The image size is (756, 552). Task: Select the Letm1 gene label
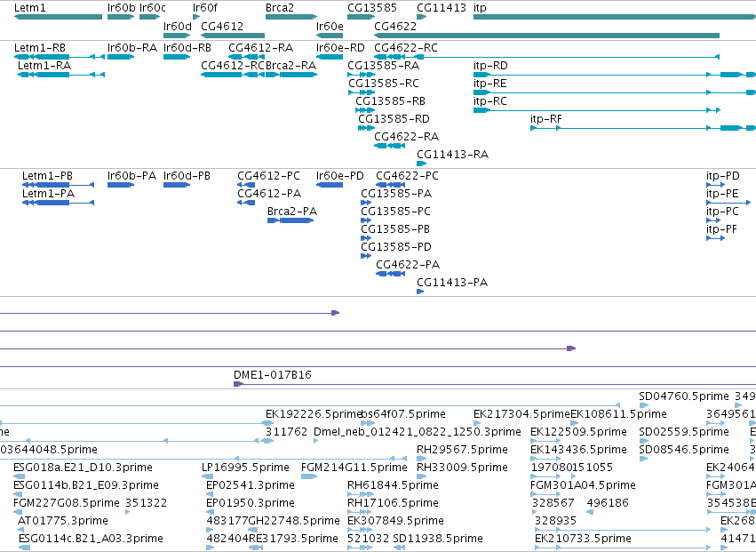click(29, 8)
